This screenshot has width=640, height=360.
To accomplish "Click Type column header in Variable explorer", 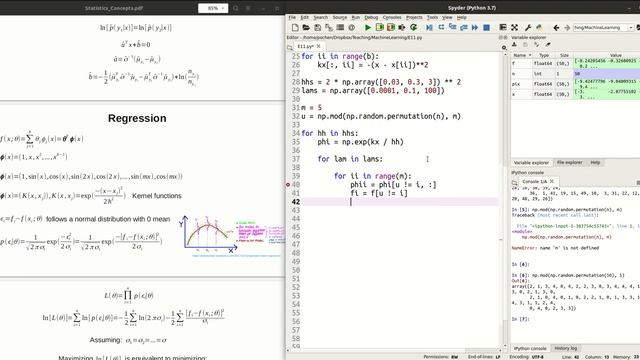I will tap(544, 55).
